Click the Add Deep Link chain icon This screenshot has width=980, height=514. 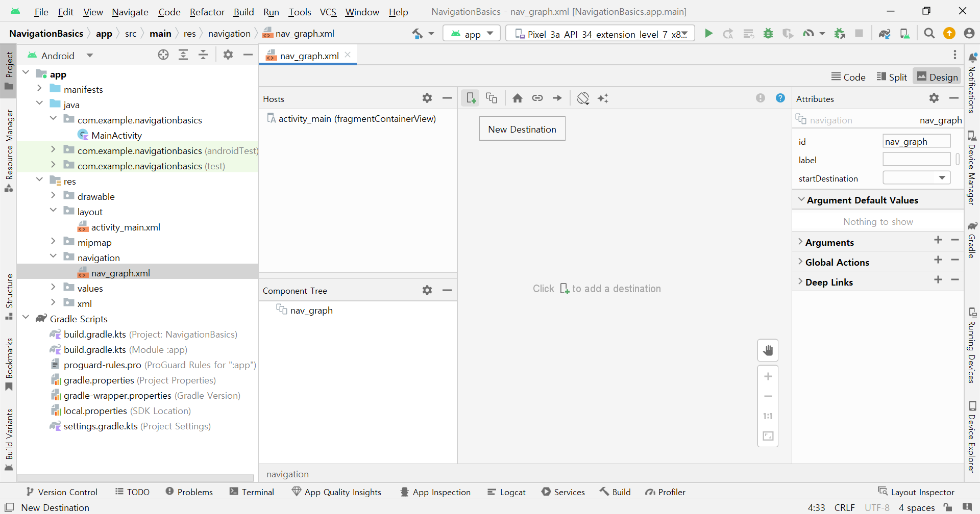537,98
